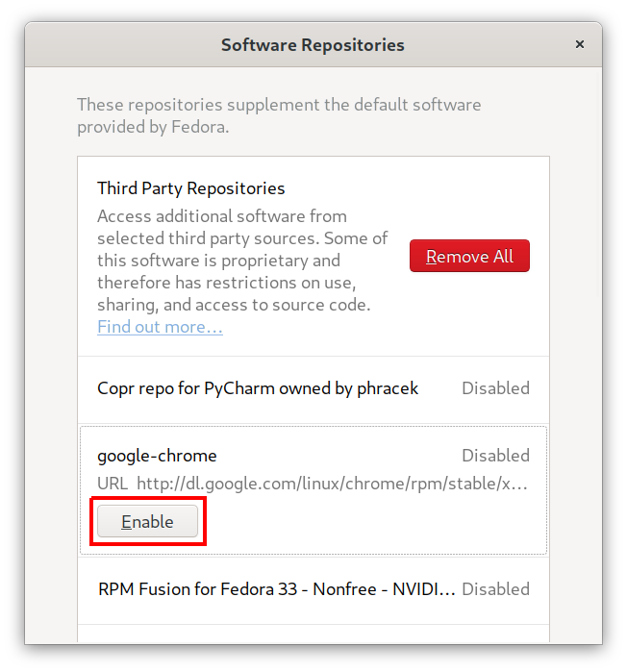Click the URL label under google-chrome
The image size is (627, 672).
[111, 484]
